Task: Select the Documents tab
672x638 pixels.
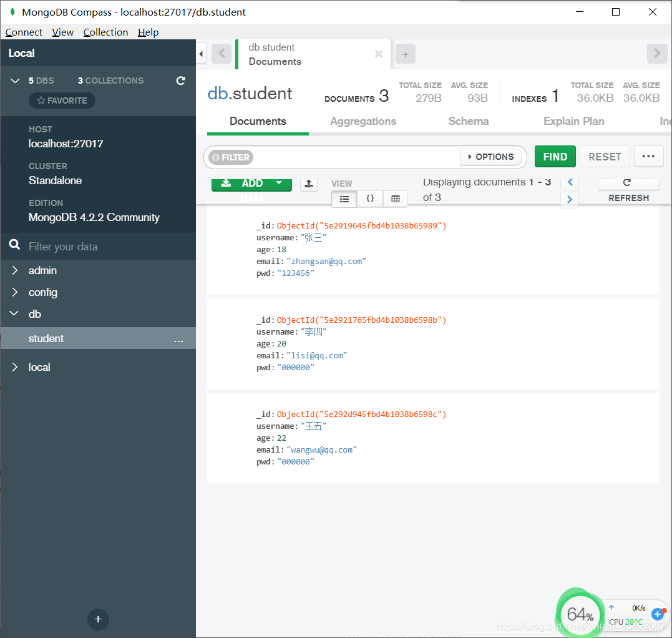Action: 258,121
